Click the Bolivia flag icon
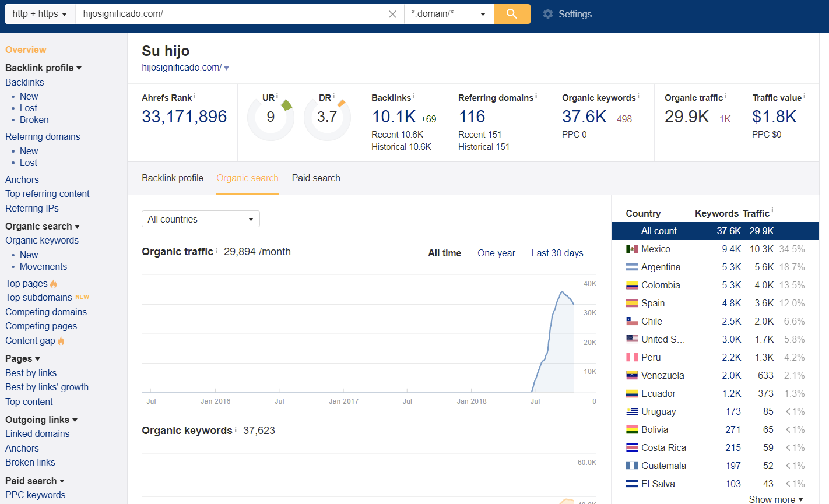This screenshot has height=504, width=829. click(631, 429)
